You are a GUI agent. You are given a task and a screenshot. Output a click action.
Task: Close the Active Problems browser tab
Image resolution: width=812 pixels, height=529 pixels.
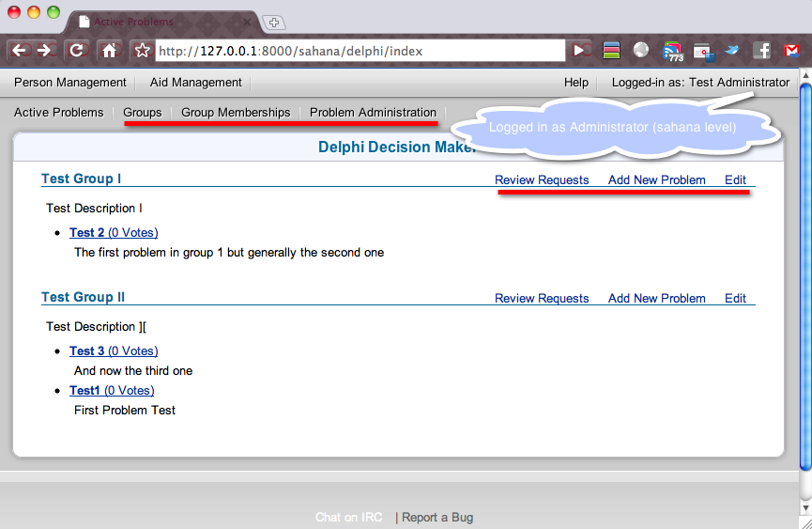click(248, 22)
